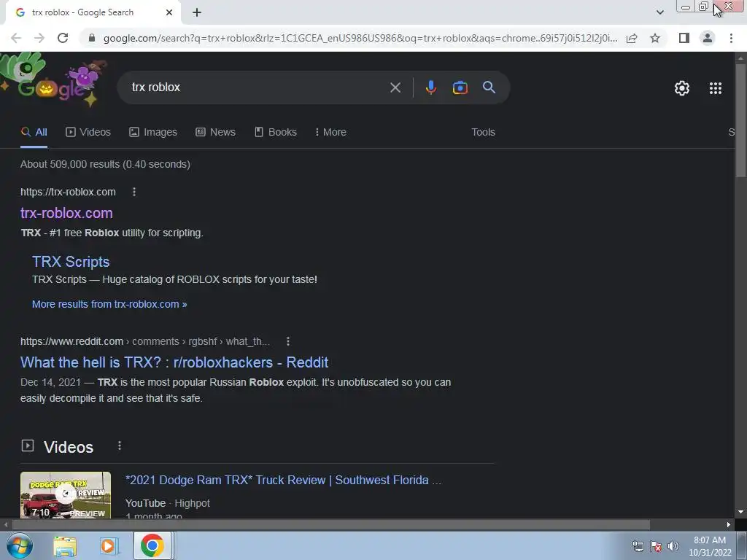The height and width of the screenshot is (560, 747).
Task: Switch to the Videos tab
Action: (x=88, y=133)
